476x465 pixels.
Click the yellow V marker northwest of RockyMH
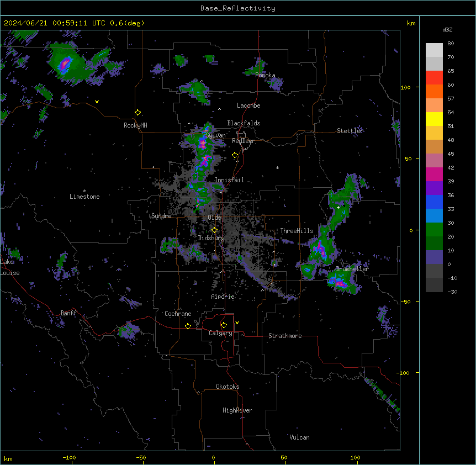pos(97,102)
